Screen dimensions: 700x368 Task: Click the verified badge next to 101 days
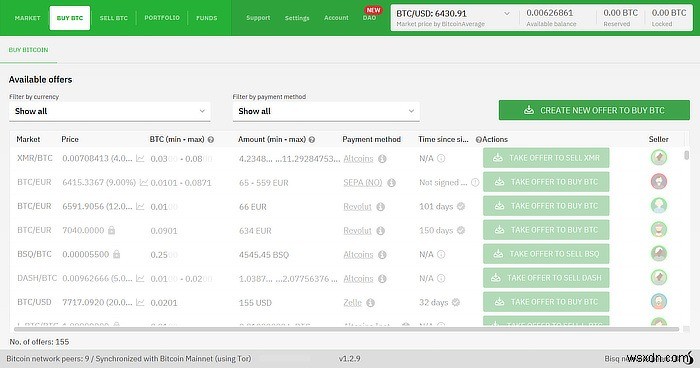[461, 206]
